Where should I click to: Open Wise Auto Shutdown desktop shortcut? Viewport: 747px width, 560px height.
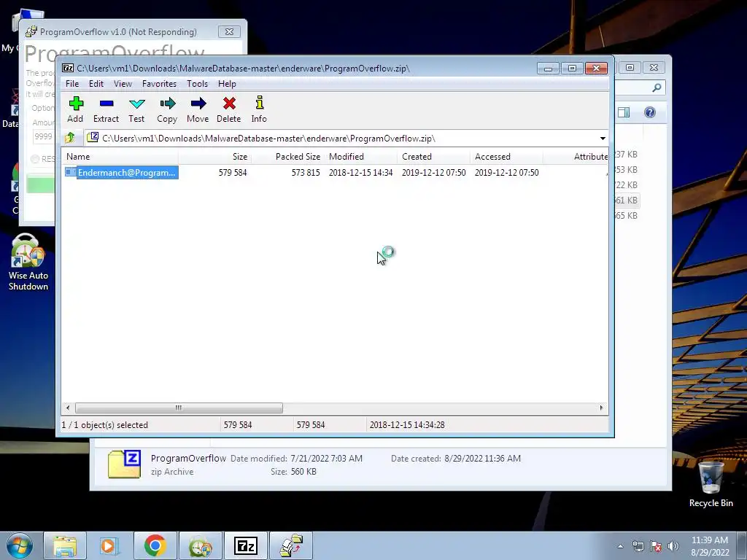click(x=28, y=262)
